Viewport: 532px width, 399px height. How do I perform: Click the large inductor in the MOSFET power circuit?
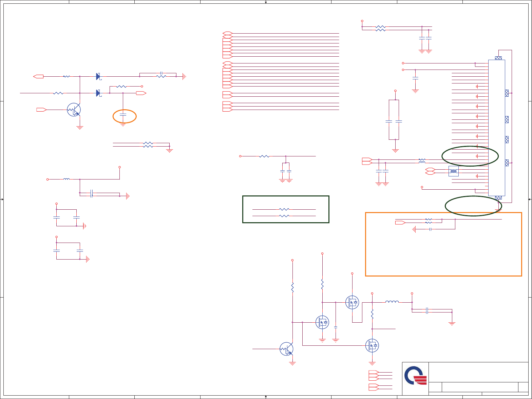click(x=392, y=302)
